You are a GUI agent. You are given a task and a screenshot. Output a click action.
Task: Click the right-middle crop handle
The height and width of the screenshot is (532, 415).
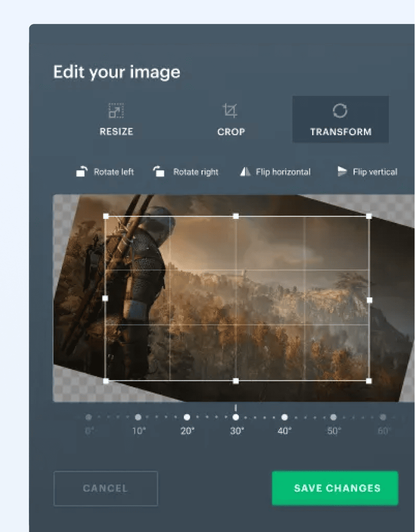369,300
